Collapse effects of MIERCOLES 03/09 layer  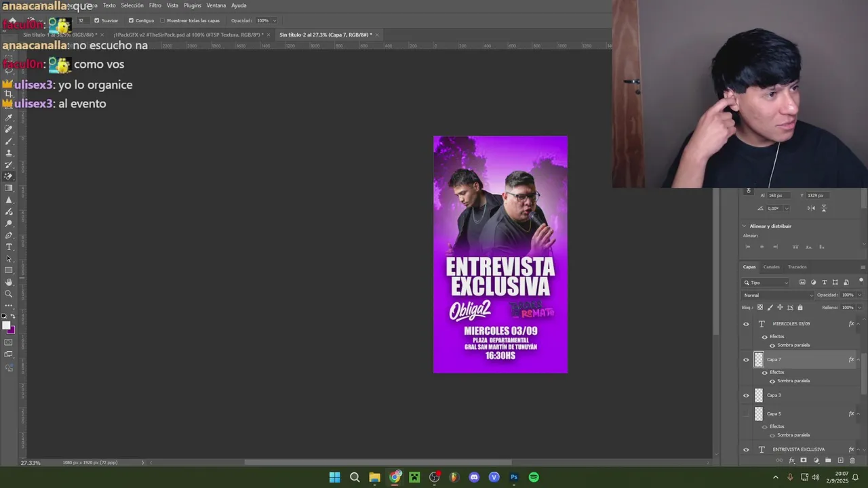tap(859, 324)
